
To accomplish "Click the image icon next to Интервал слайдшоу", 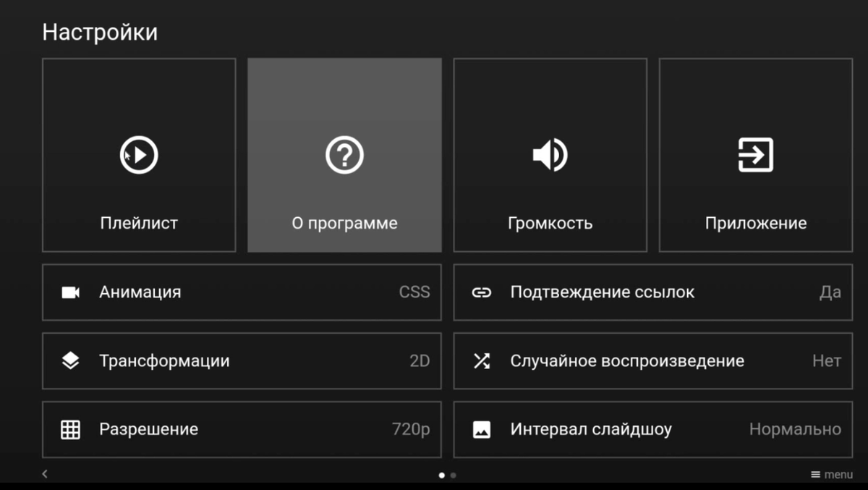I will click(481, 429).
